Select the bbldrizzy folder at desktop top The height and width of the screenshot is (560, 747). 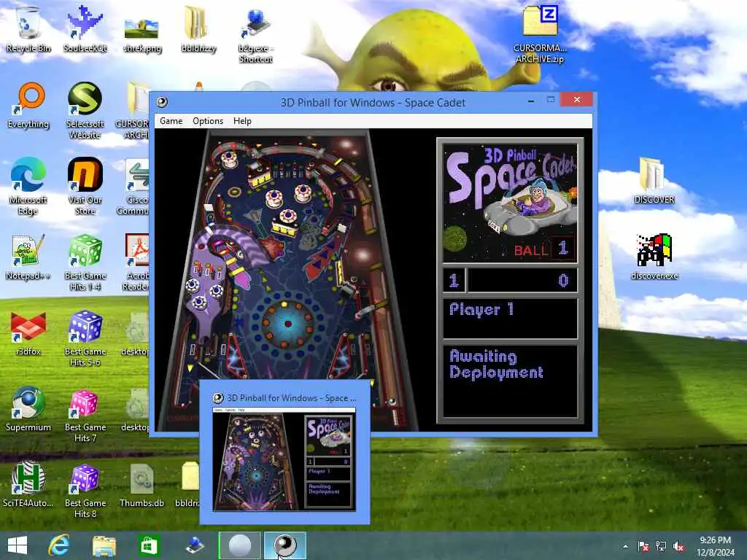click(198, 29)
